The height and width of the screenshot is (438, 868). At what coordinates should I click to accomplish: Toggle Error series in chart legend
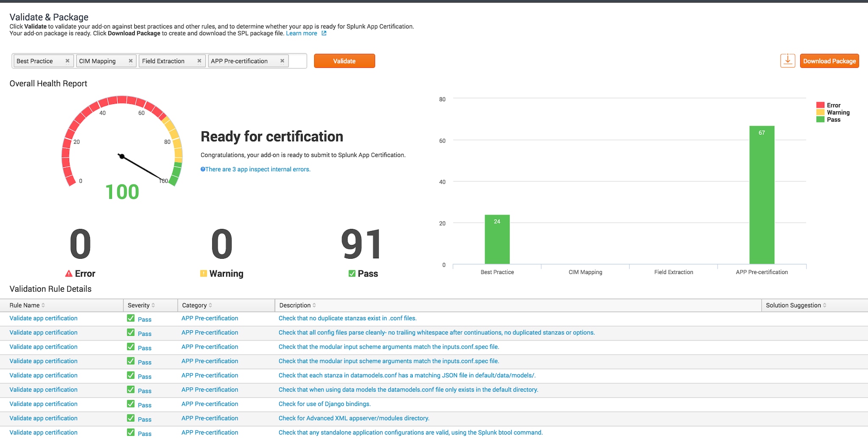(829, 105)
